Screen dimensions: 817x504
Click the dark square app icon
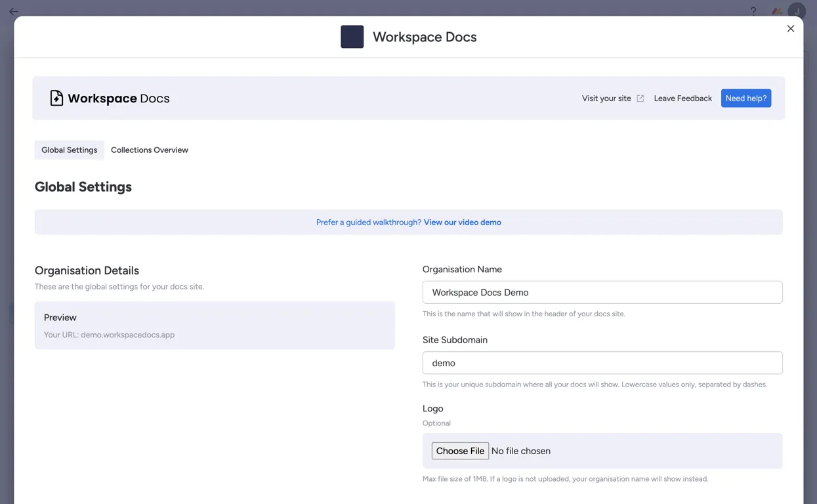(x=352, y=37)
